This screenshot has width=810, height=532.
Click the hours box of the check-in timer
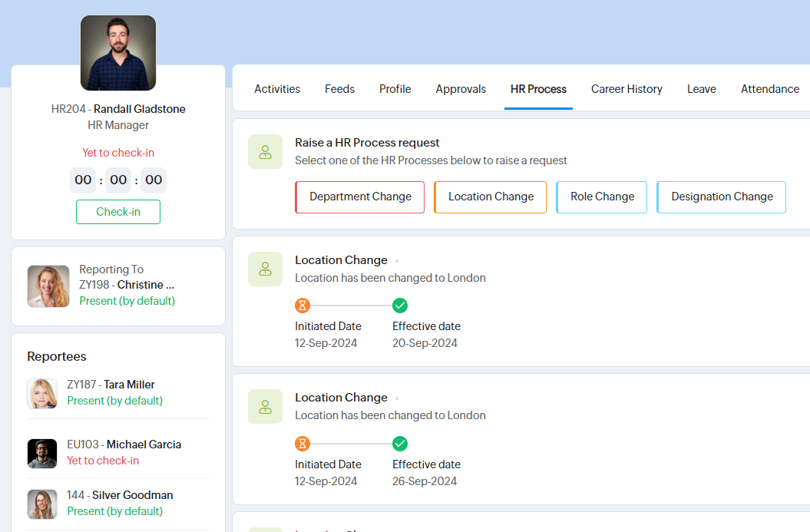[x=83, y=180]
